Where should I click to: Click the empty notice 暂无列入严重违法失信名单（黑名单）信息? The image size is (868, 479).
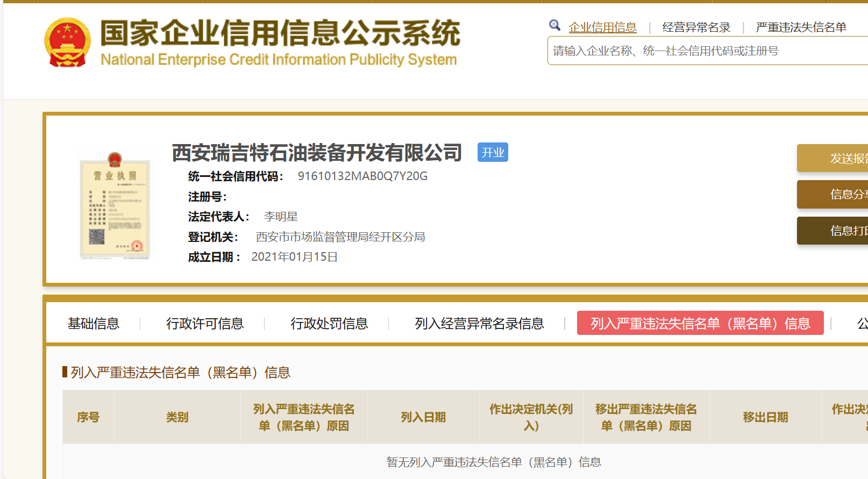point(494,462)
